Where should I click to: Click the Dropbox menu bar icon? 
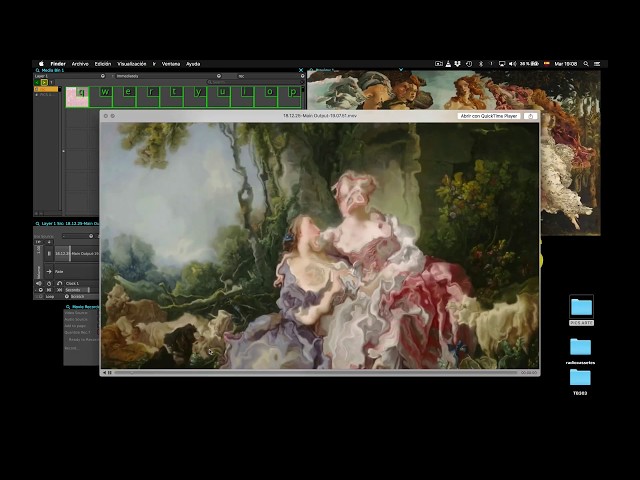point(458,64)
